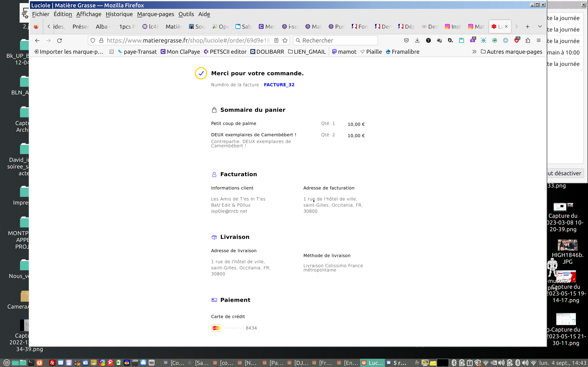This screenshot has width=588, height=367.
Task: Click the volume icon in system tray
Action: pos(501,363)
